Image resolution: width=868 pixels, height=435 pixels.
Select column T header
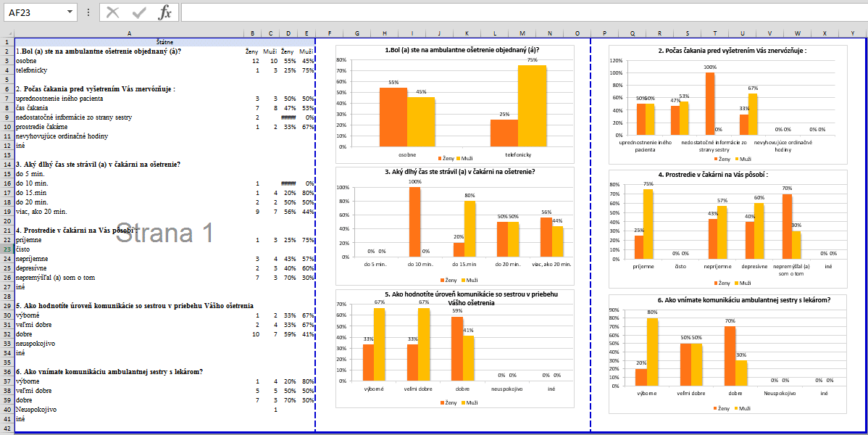(715, 33)
